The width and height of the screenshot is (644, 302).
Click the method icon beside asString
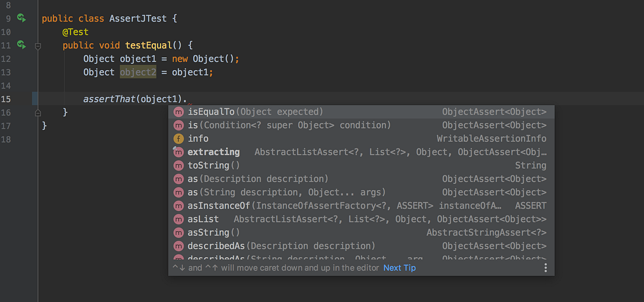coord(178,232)
